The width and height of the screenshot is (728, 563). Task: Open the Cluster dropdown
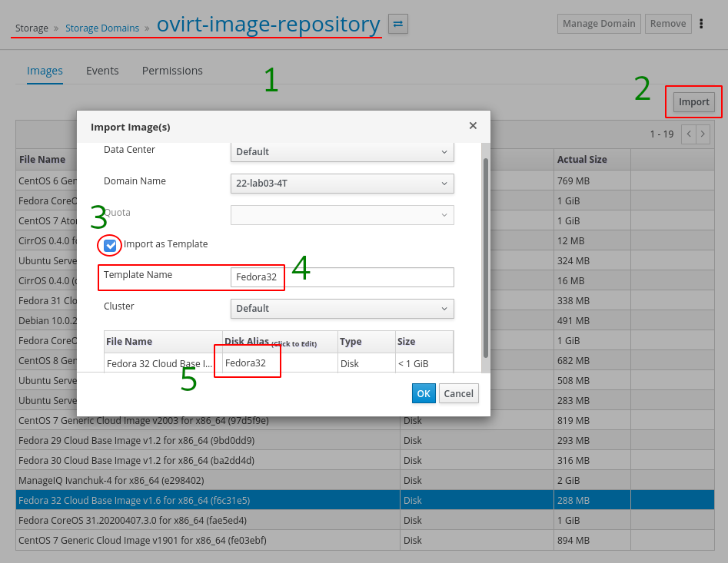(342, 309)
